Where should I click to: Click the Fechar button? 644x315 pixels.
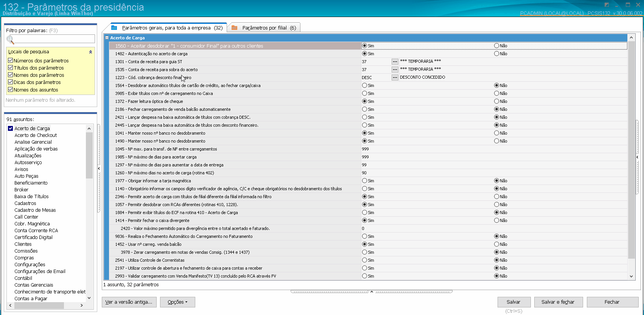[612, 302]
